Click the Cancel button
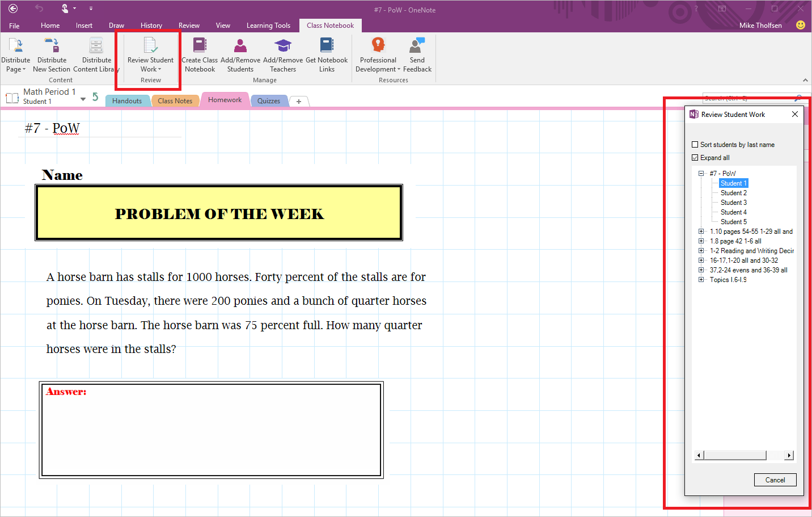 (x=775, y=480)
